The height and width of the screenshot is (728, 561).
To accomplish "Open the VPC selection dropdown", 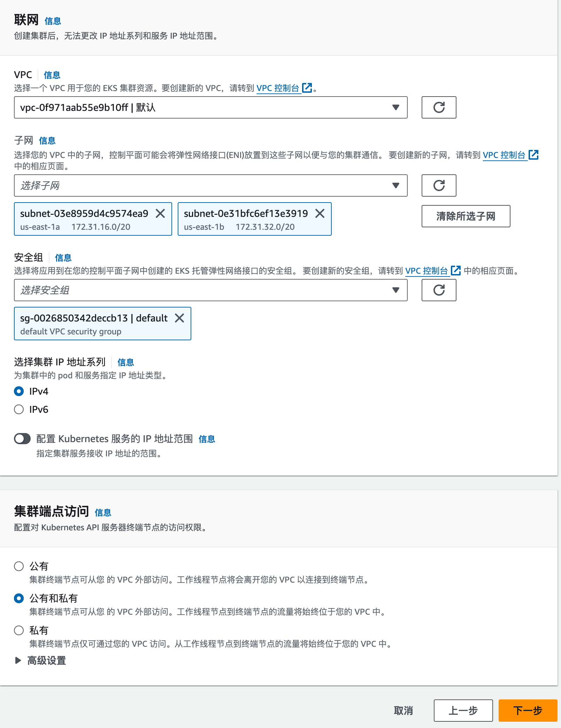I will (x=210, y=107).
